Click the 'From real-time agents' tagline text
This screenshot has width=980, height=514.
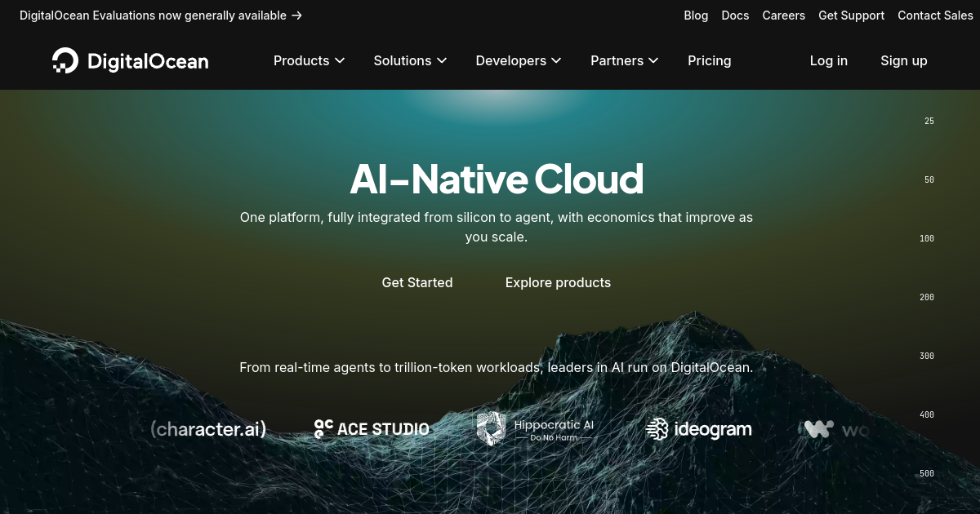tap(497, 367)
